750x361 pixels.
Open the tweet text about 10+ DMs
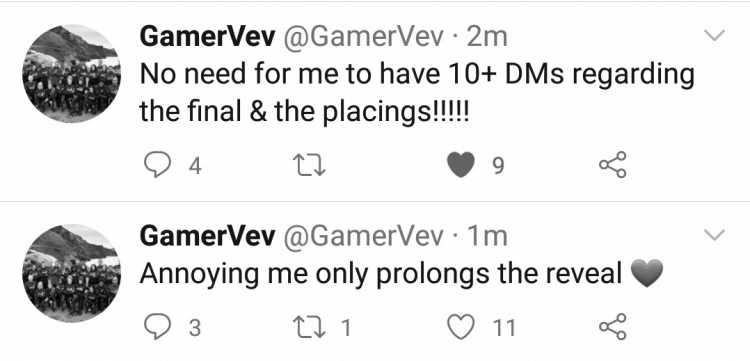[417, 94]
